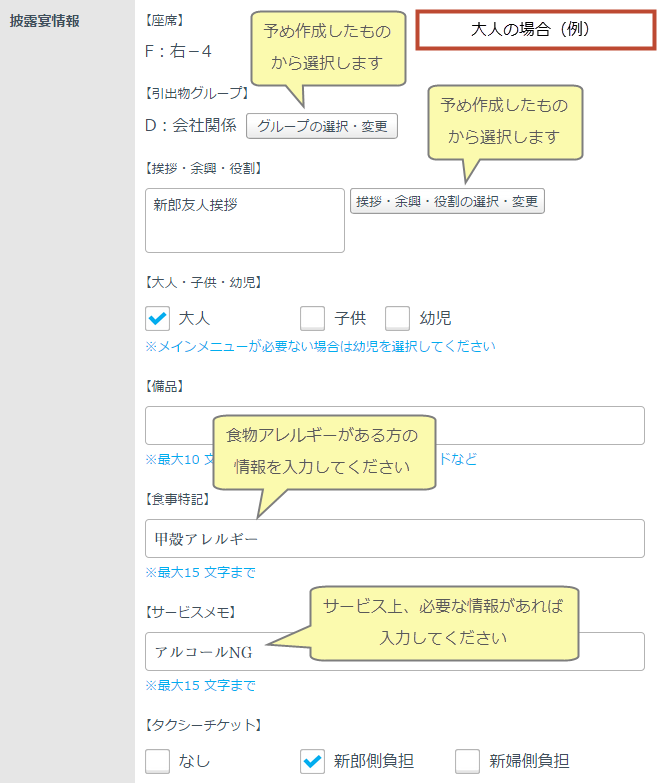Open 挨拶・余興・役割の選択・変更 selector
The width and height of the screenshot is (665, 783).
point(447,201)
